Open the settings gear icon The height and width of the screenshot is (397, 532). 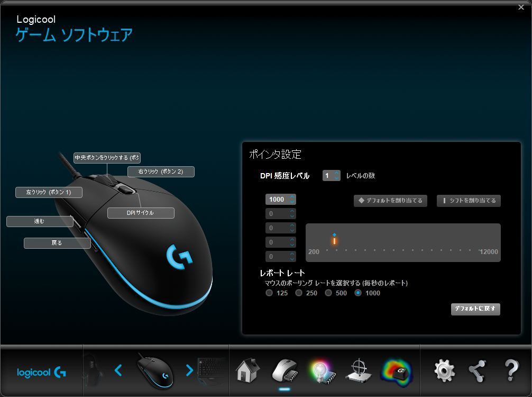[445, 371]
